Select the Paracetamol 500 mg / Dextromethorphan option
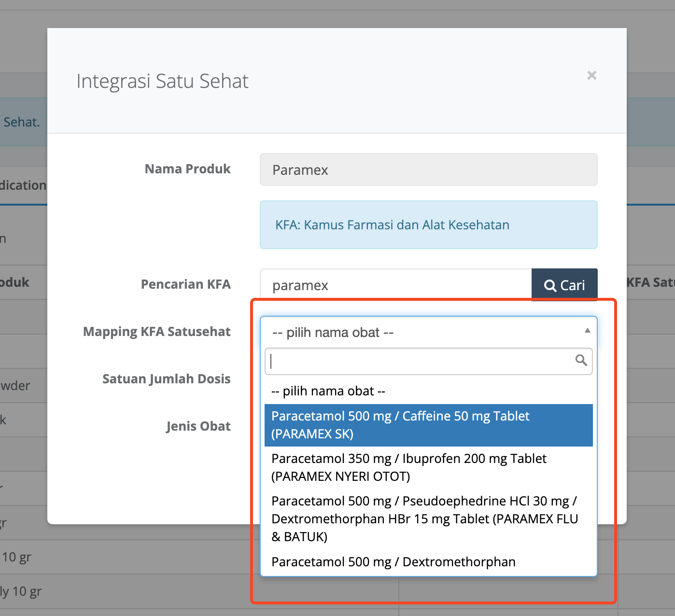The height and width of the screenshot is (616, 675). point(429,561)
